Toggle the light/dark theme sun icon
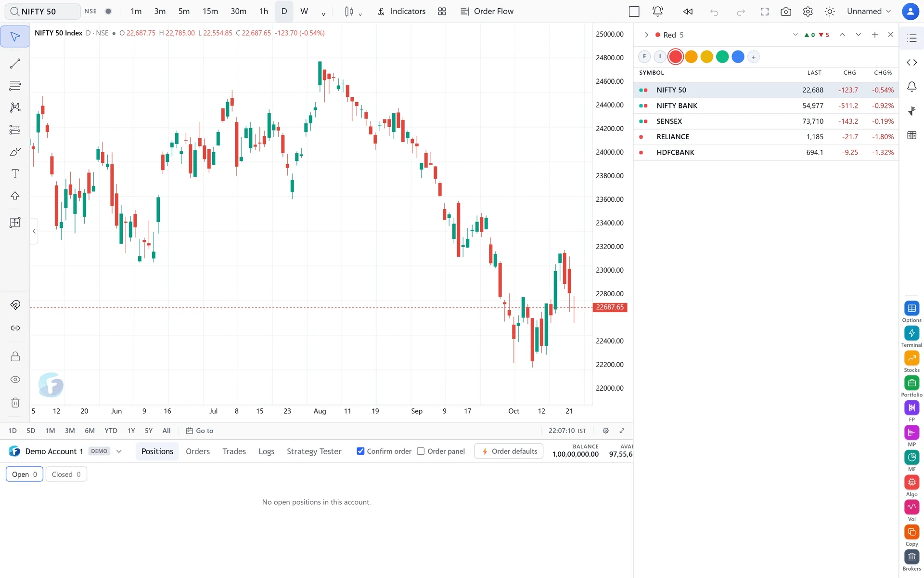This screenshot has height=578, width=924. (830, 12)
